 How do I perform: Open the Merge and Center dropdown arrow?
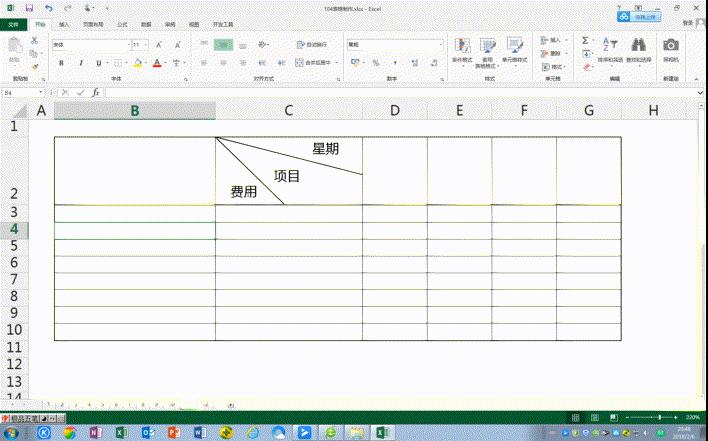[337, 63]
